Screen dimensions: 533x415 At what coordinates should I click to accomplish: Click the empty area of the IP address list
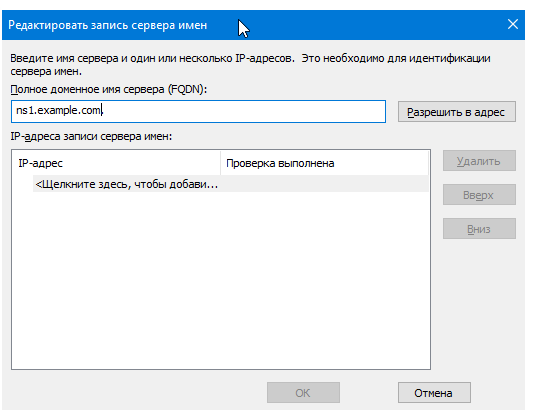[x=221, y=280]
